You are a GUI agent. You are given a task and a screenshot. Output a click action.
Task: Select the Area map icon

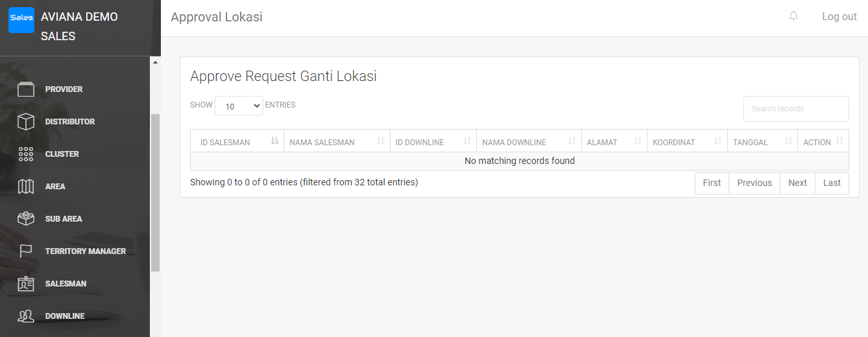pyautogui.click(x=25, y=187)
